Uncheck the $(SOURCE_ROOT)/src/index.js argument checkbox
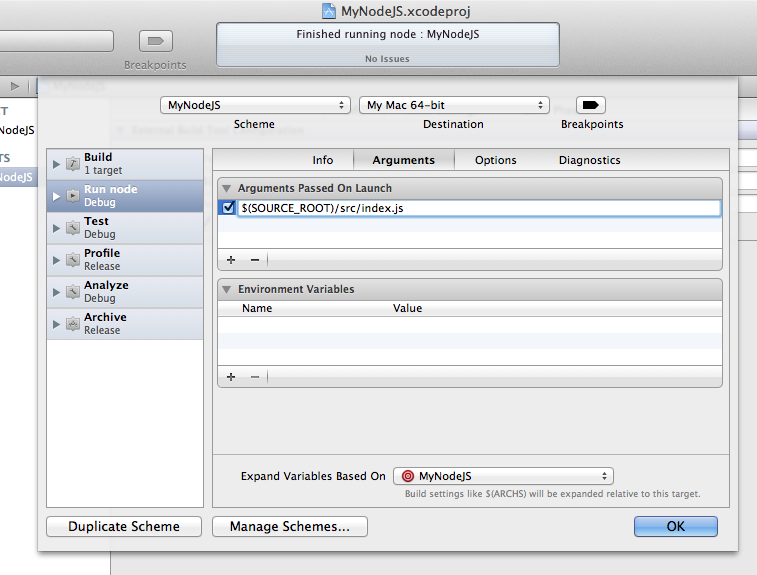The image size is (757, 575). click(x=228, y=208)
